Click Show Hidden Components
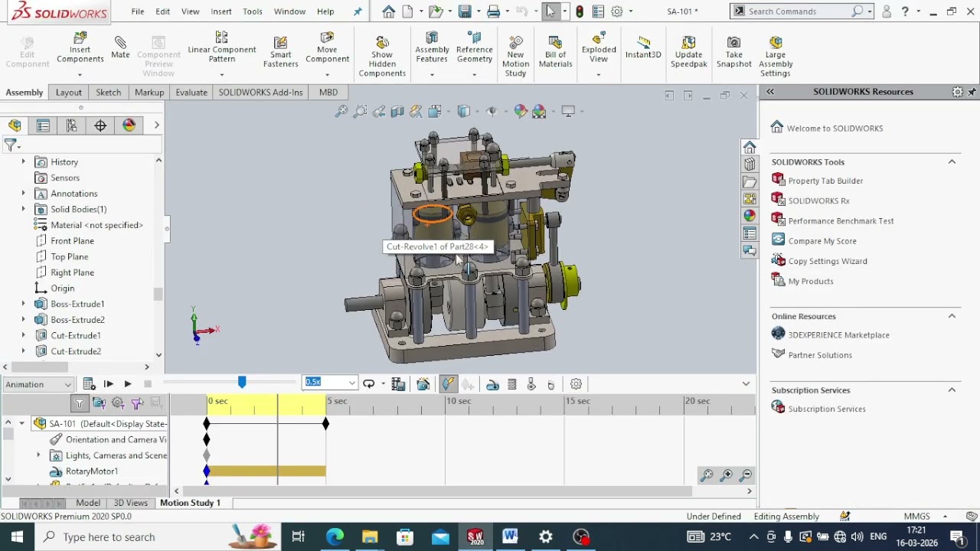 (x=382, y=56)
